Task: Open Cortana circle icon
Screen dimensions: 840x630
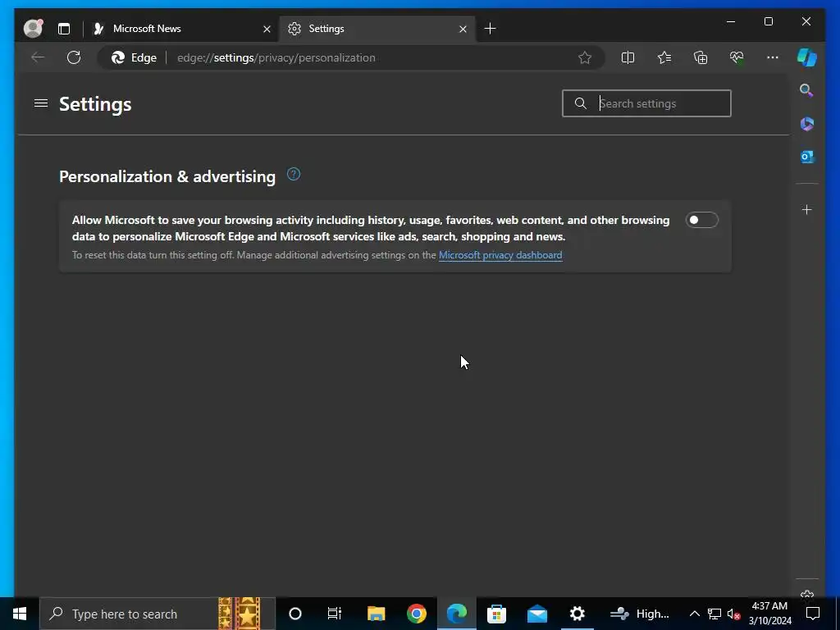Action: click(x=295, y=614)
